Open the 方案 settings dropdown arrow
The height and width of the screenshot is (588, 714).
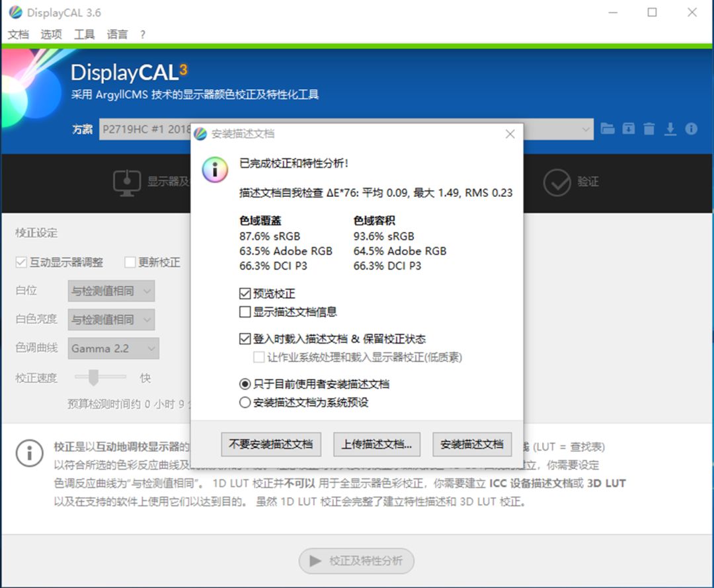586,129
